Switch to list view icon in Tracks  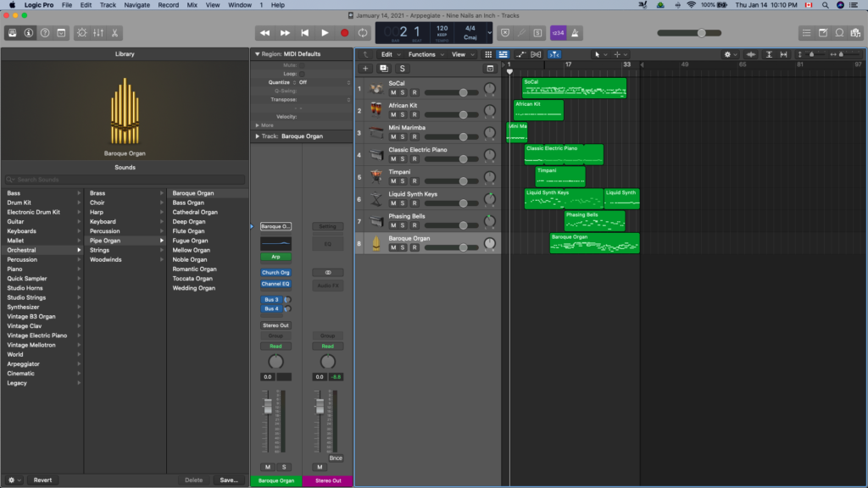pyautogui.click(x=503, y=54)
